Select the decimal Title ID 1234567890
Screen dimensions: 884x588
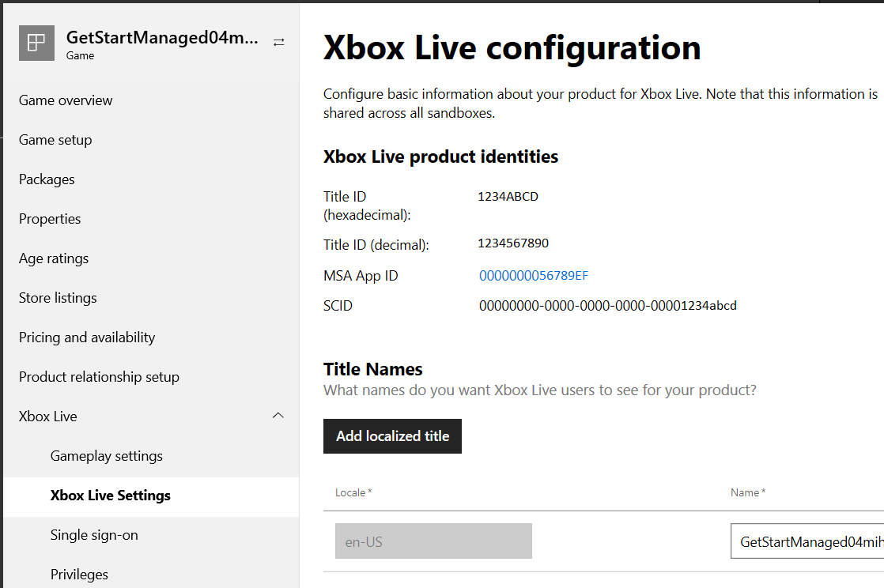click(513, 243)
